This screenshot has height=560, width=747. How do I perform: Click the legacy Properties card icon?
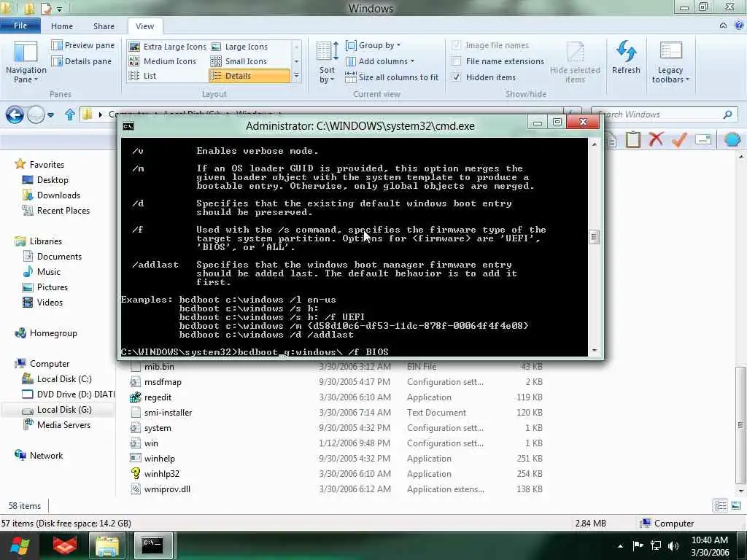tap(703, 139)
